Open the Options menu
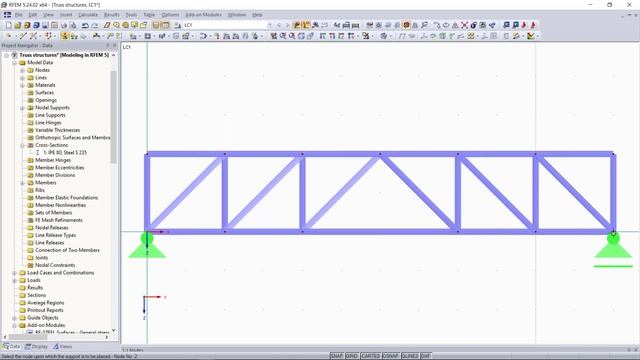 point(170,15)
